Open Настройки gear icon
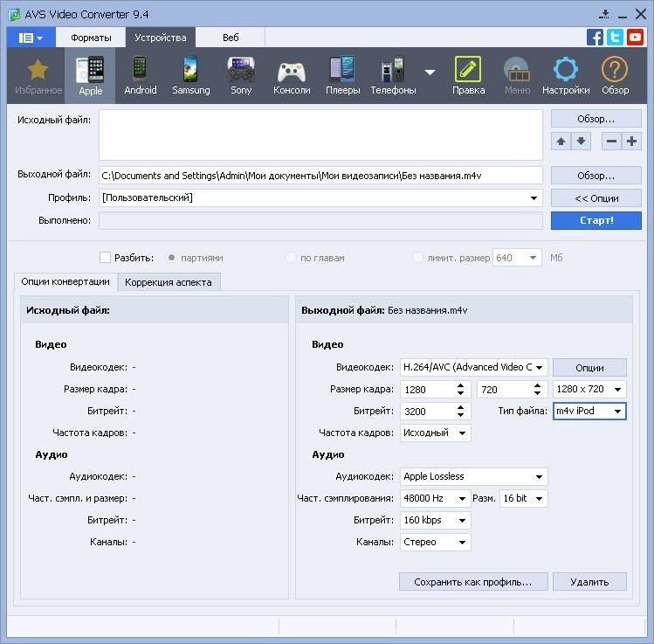The width and height of the screenshot is (654, 644). (x=566, y=69)
